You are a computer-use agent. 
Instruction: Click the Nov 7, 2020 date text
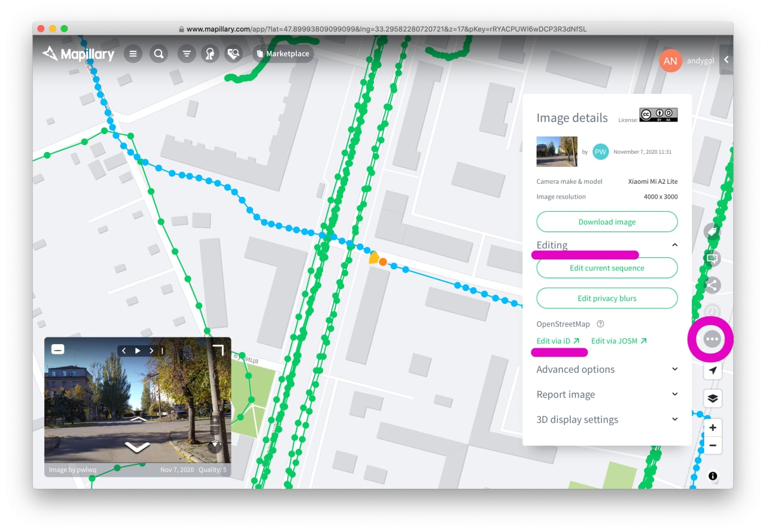[177, 470]
